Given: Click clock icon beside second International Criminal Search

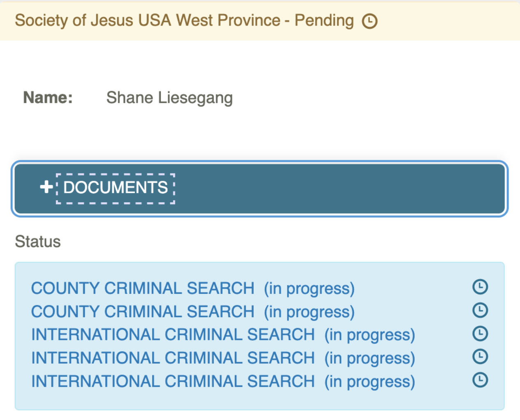Looking at the screenshot, I should [480, 356].
